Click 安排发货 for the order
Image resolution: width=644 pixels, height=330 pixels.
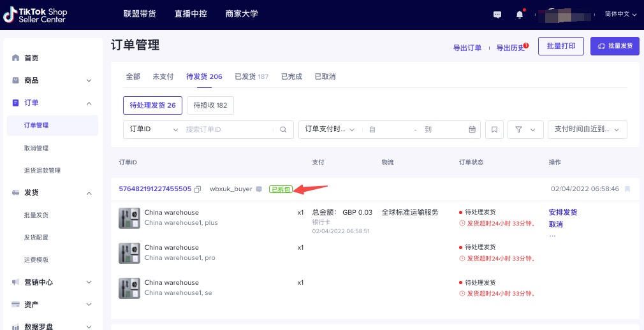pyautogui.click(x=563, y=212)
